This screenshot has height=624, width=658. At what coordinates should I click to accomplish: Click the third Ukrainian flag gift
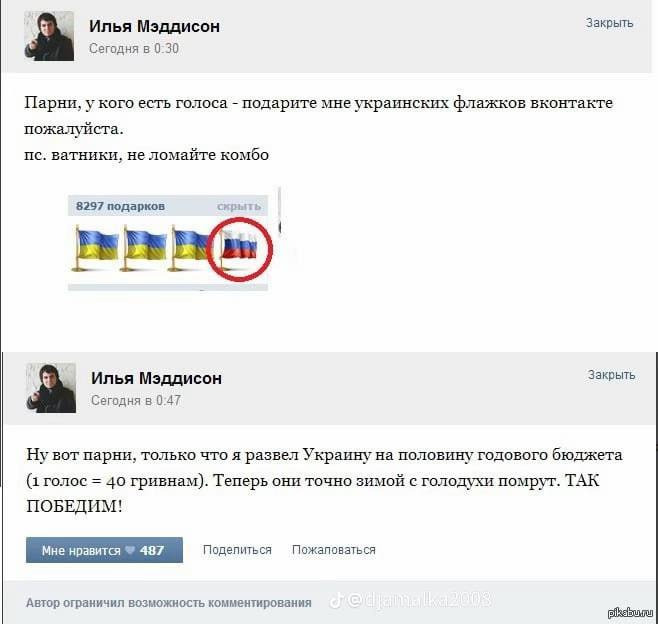click(190, 248)
